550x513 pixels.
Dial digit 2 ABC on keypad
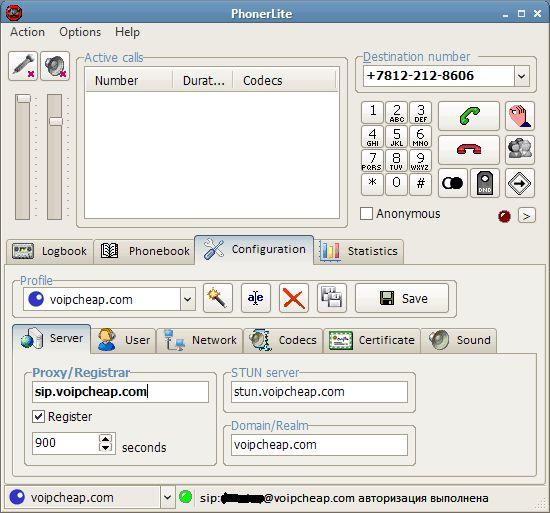[x=396, y=113]
